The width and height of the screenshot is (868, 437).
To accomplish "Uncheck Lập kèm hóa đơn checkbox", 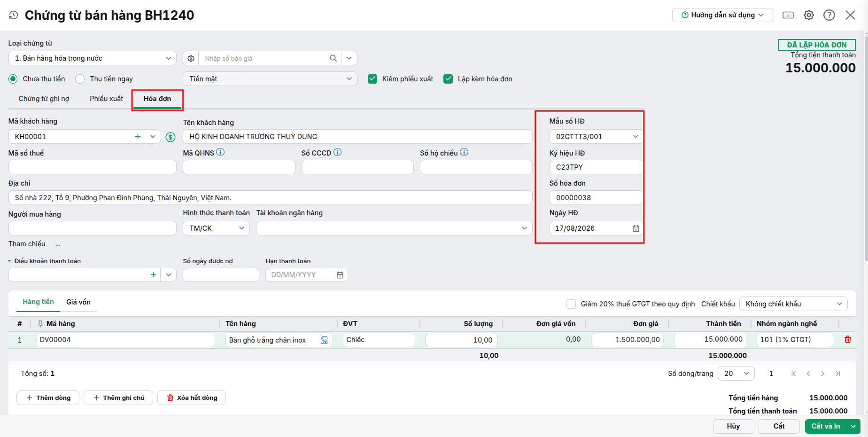I will 448,79.
